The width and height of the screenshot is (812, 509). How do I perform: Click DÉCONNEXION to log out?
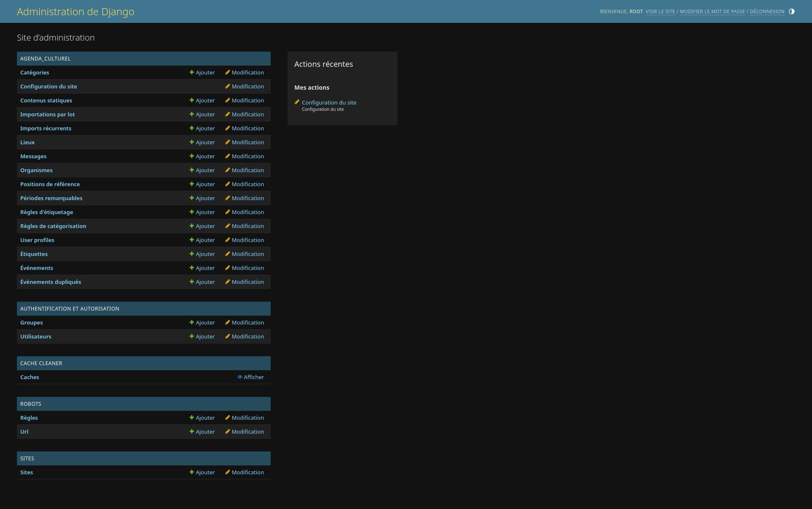point(767,11)
